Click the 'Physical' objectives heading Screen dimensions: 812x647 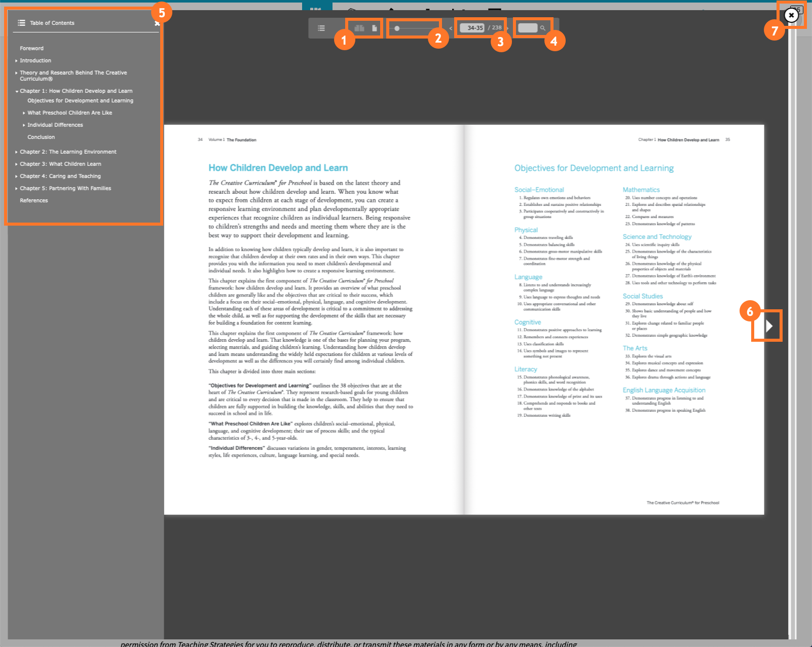click(x=526, y=230)
